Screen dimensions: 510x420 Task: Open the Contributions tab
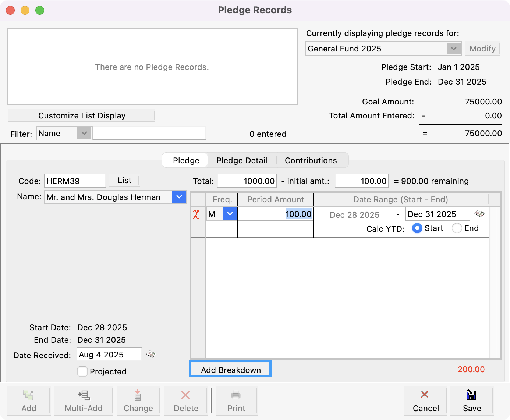(x=311, y=160)
